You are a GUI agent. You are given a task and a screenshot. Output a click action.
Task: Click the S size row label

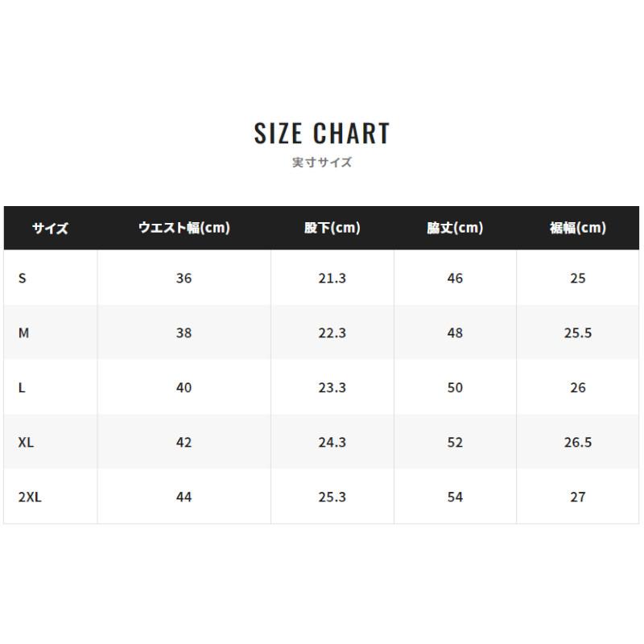[x=23, y=278]
